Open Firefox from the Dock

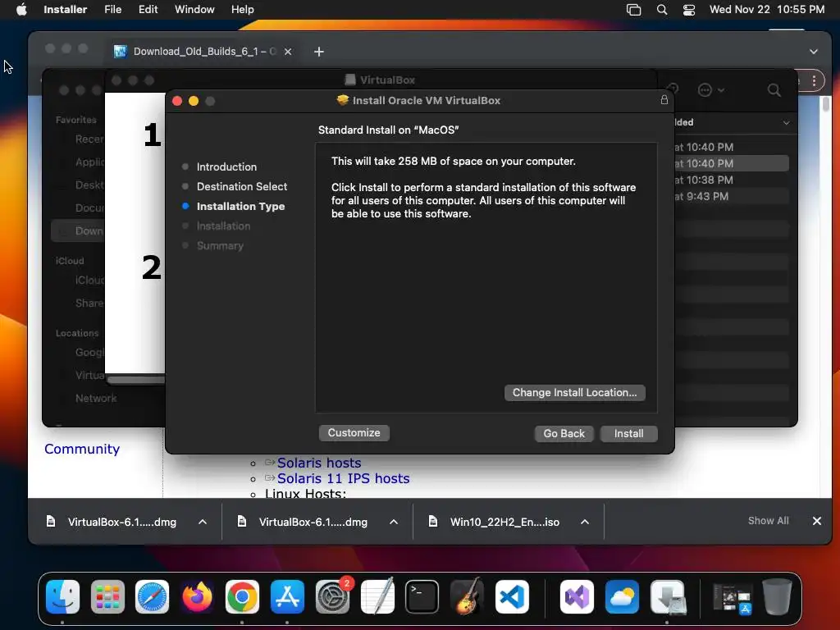197,596
